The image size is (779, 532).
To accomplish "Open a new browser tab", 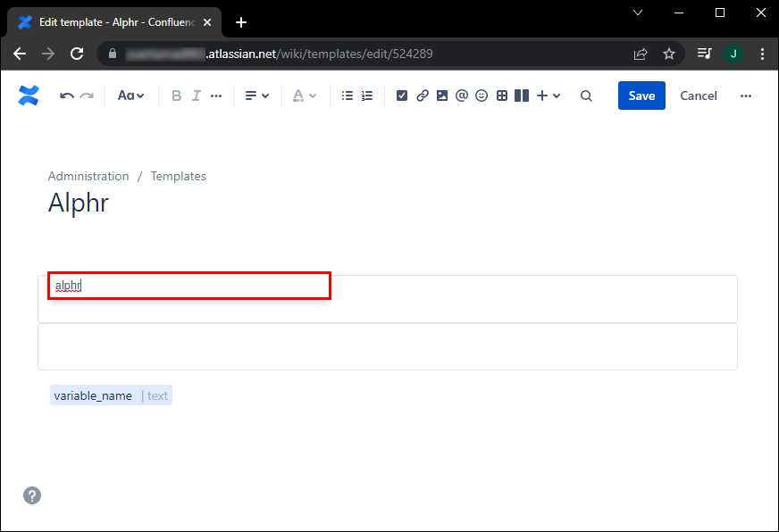I will 241,22.
